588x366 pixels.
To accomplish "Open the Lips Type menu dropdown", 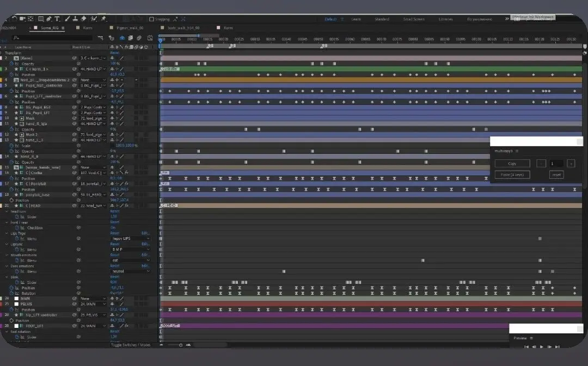I will [131, 239].
